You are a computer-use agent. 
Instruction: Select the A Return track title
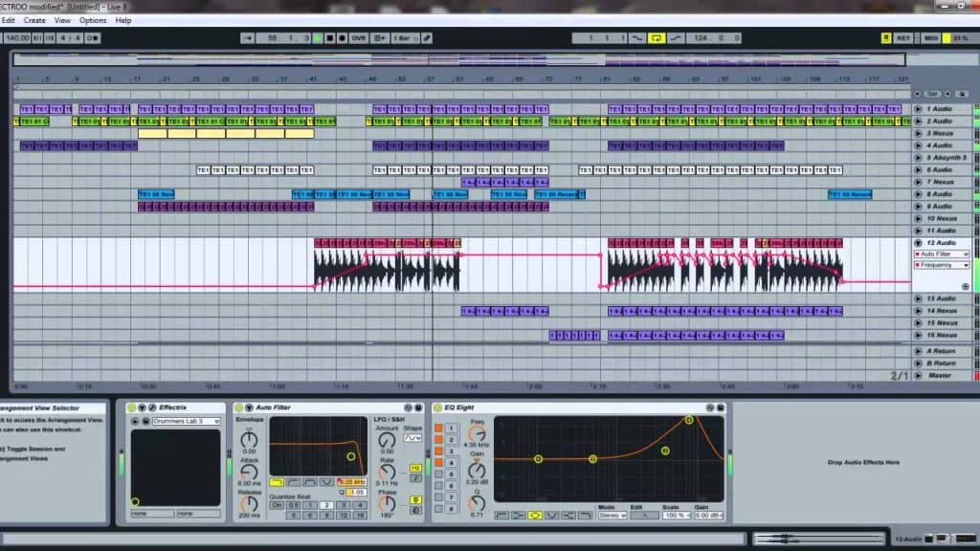[942, 351]
